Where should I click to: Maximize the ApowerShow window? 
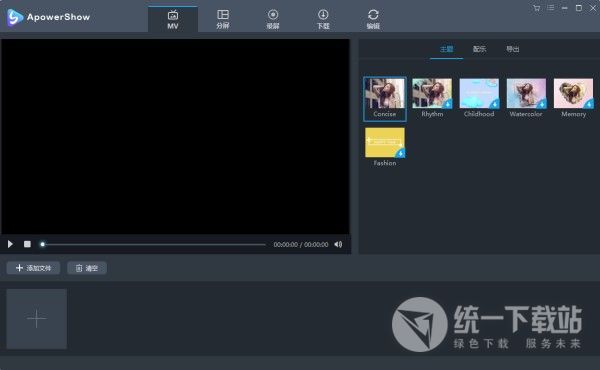(579, 8)
